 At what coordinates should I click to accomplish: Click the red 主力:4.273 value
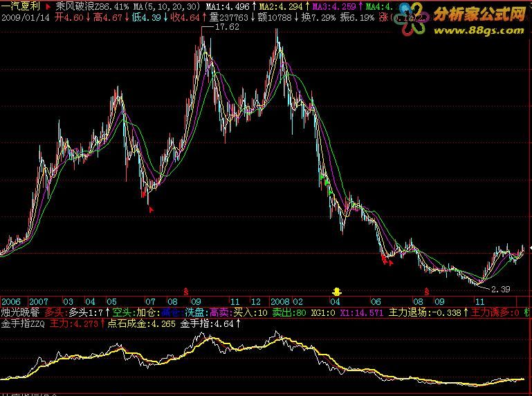tap(73, 323)
